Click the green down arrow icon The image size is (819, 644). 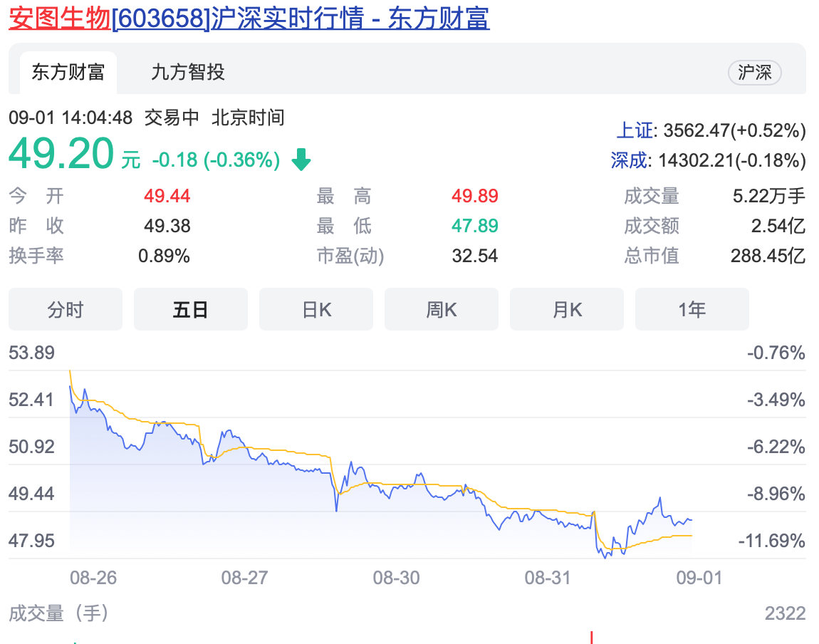click(301, 160)
